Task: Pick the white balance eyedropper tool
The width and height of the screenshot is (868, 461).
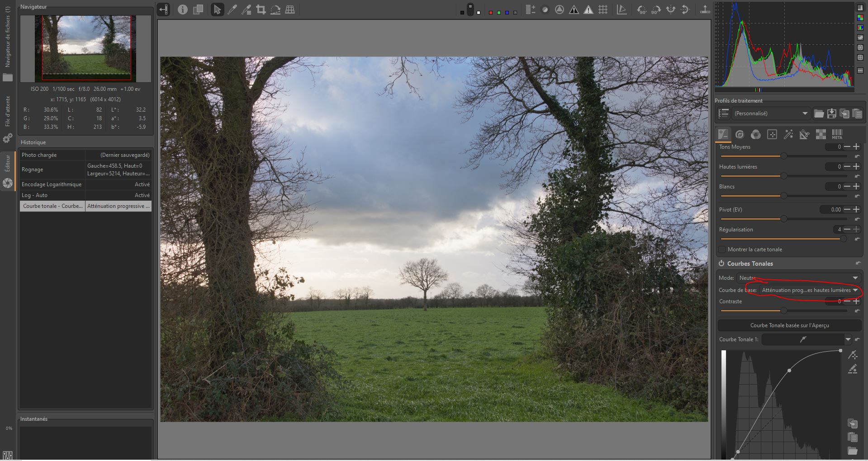Action: 232,9
